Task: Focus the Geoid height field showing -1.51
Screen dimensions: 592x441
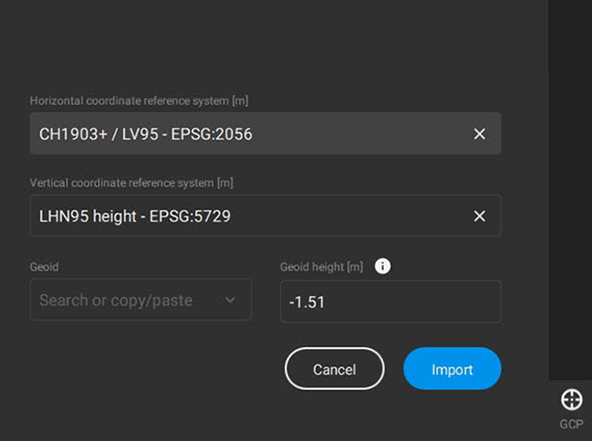Action: [x=390, y=301]
